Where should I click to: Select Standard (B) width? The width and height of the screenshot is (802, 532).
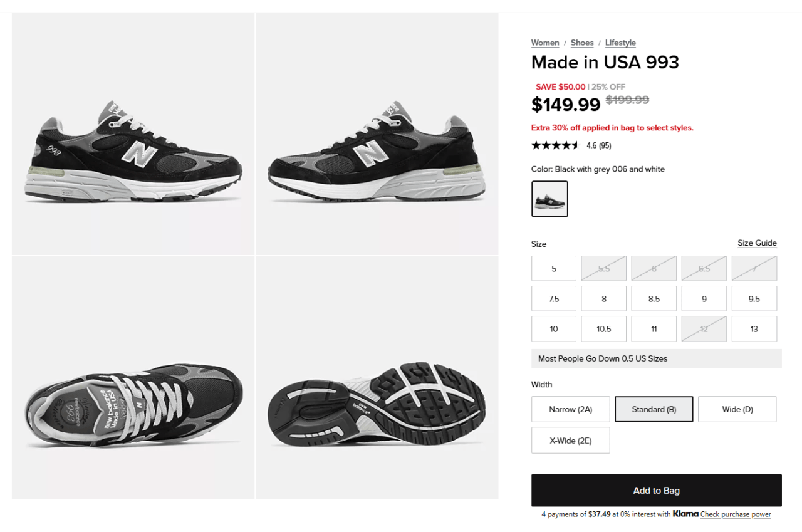coord(654,409)
